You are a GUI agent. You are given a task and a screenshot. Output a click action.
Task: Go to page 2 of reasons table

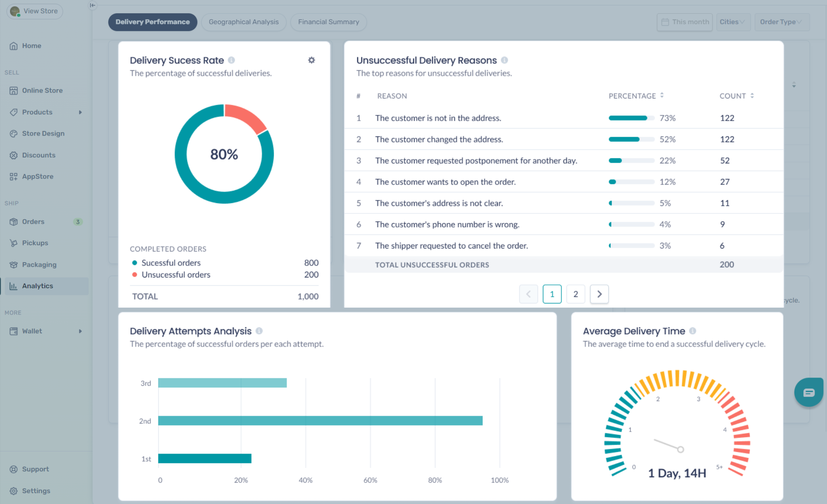(576, 294)
